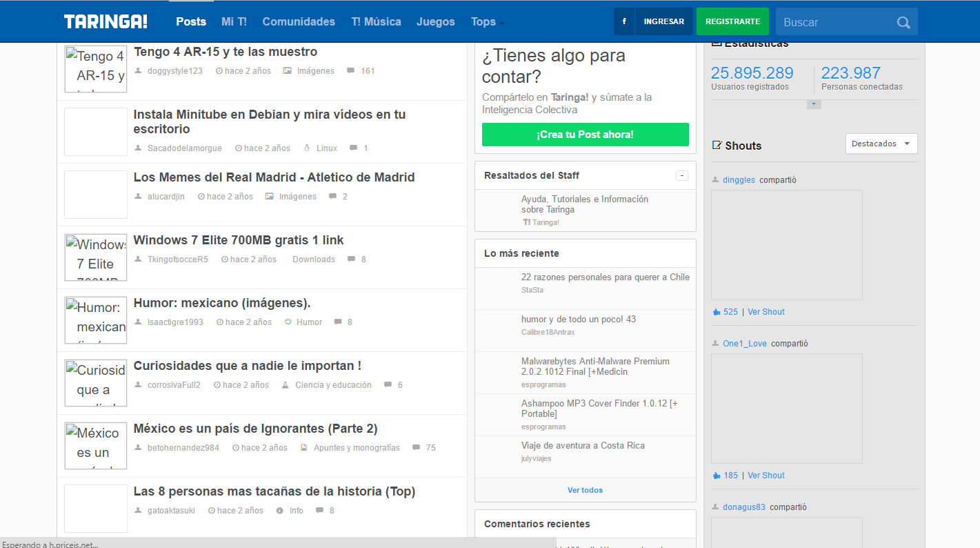Viewport: 980px width, 548px height.
Task: Click the user icon beside One1_Love
Action: [715, 344]
